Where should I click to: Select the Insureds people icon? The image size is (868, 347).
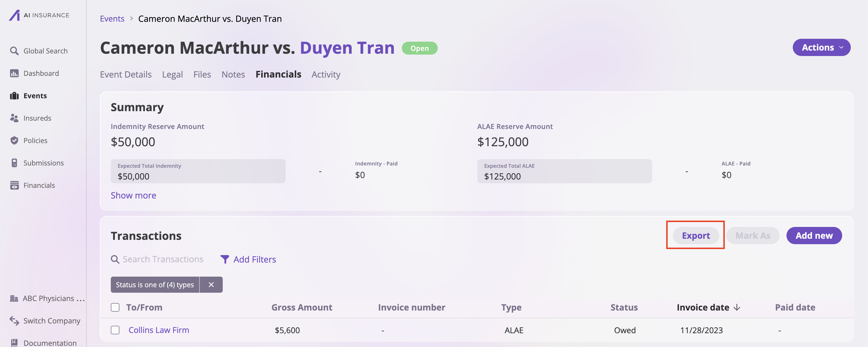pos(14,118)
